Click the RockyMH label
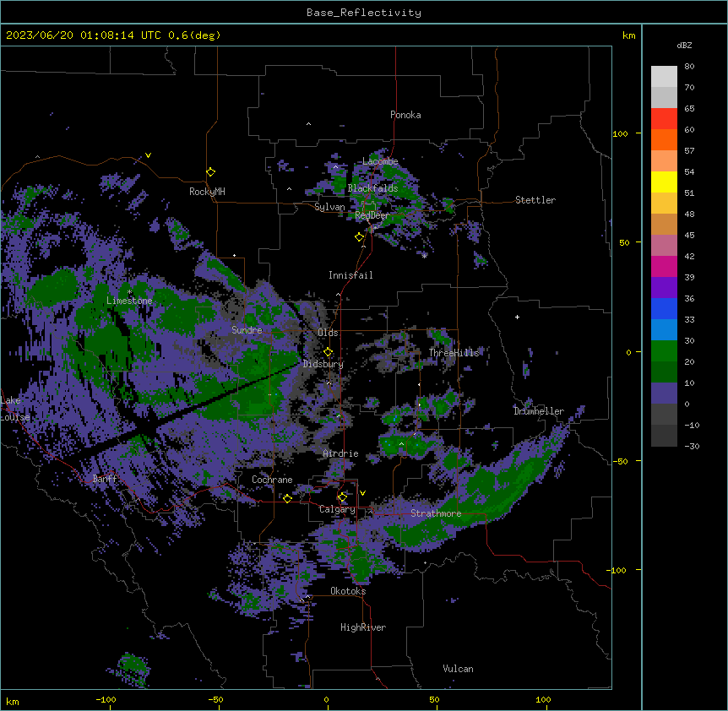This screenshot has width=728, height=711. 207,192
